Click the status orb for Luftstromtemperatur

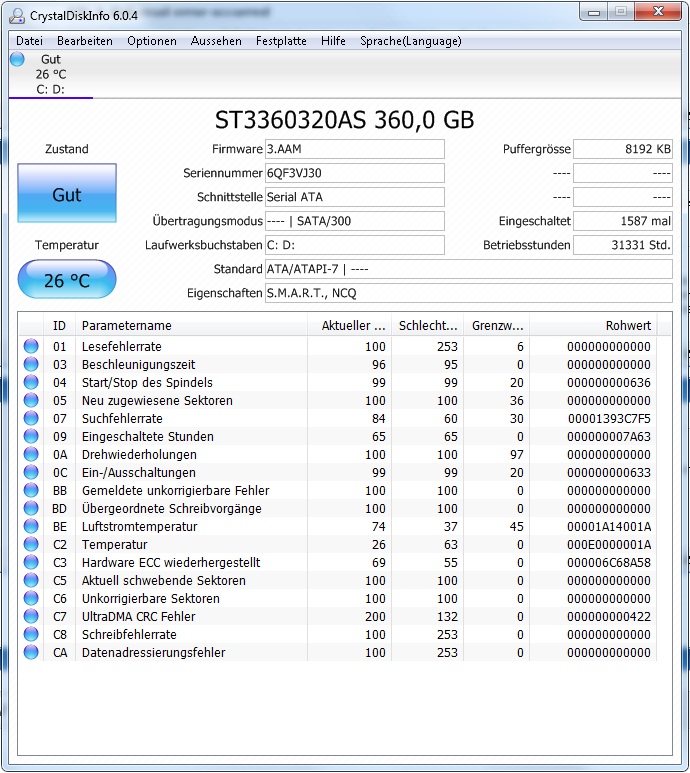click(x=31, y=526)
